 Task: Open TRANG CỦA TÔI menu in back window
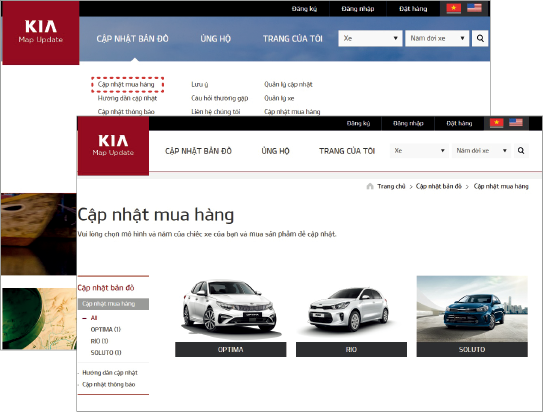point(293,38)
